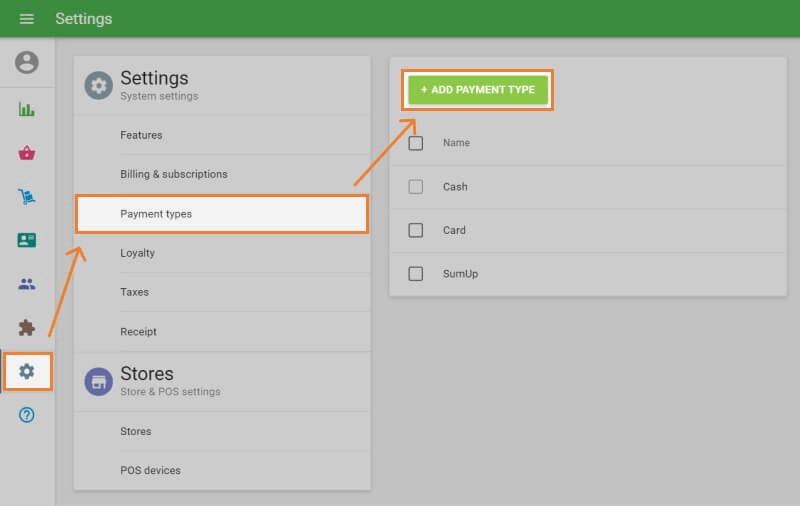Open the Features settings section
Screen dimensions: 800x506
[141, 135]
